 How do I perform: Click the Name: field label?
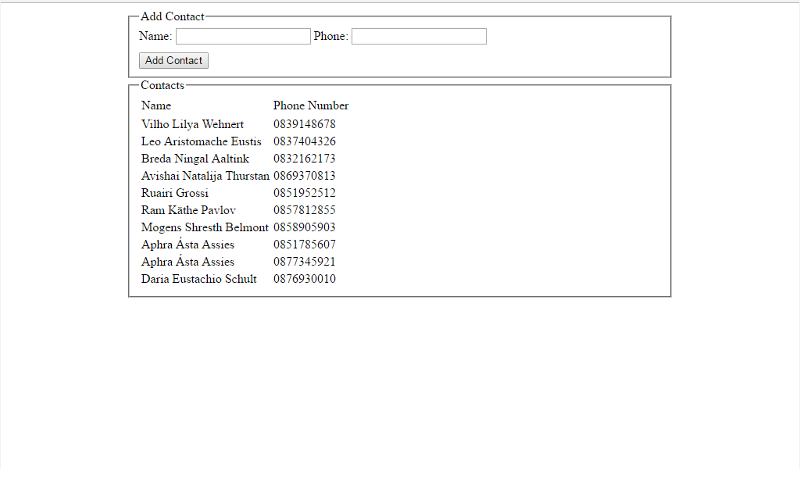click(x=156, y=36)
